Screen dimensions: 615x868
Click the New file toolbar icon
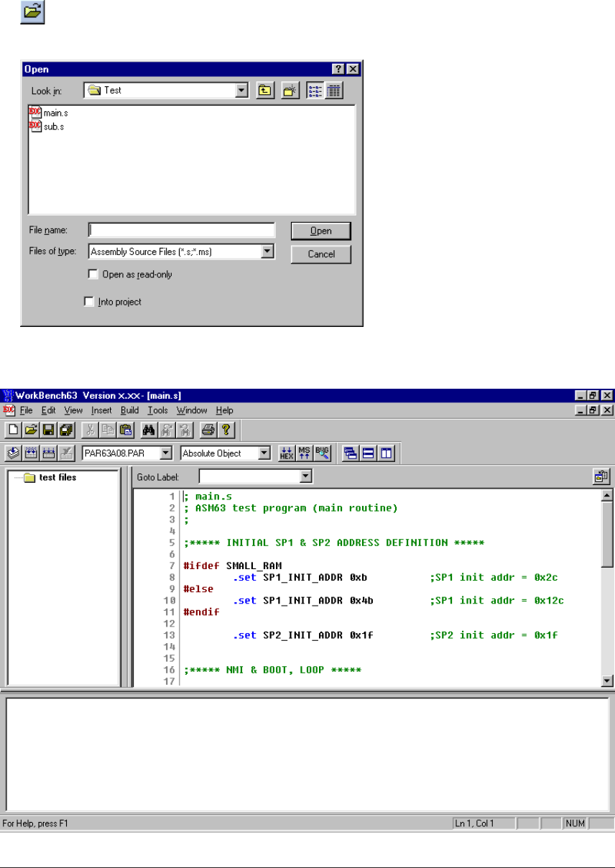[x=13, y=430]
